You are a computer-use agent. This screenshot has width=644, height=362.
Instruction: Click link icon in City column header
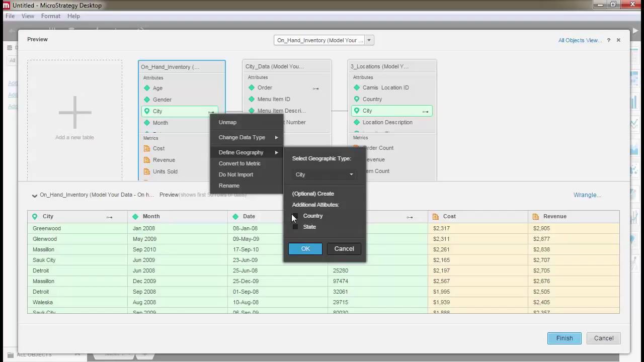[x=109, y=217]
